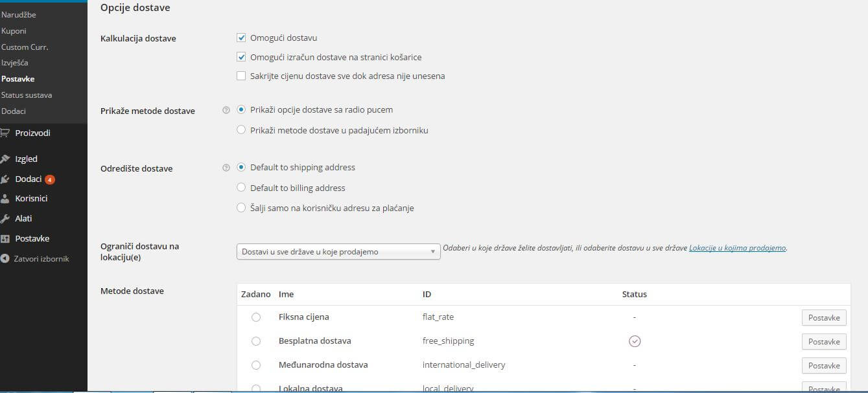Set Fiksna cijena as default method
The width and height of the screenshot is (868, 393).
point(256,317)
